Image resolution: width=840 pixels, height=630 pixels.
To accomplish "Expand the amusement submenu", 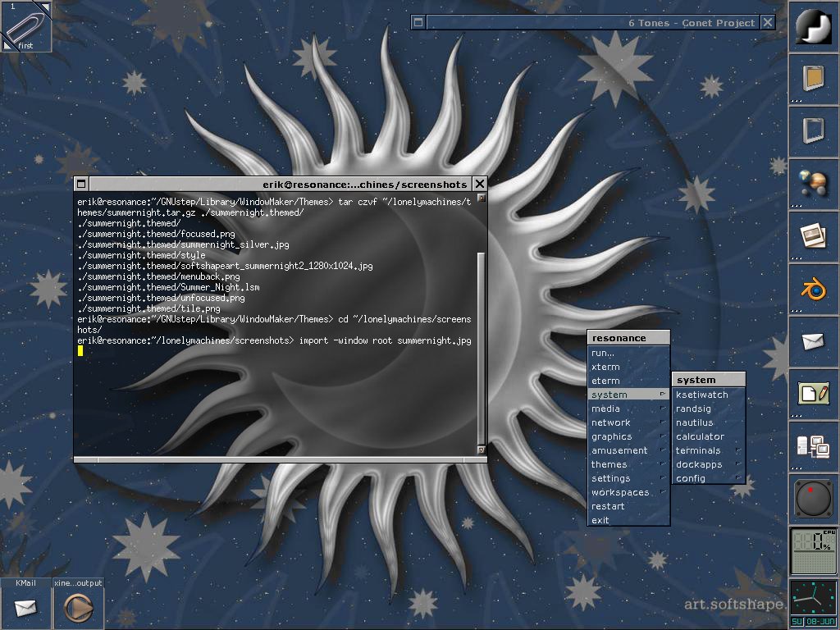I will [x=629, y=450].
